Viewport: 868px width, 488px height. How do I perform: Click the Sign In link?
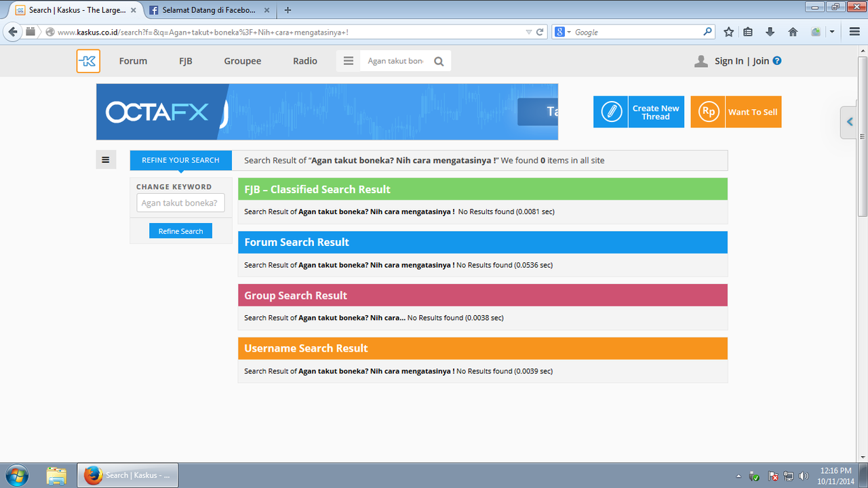pyautogui.click(x=729, y=61)
